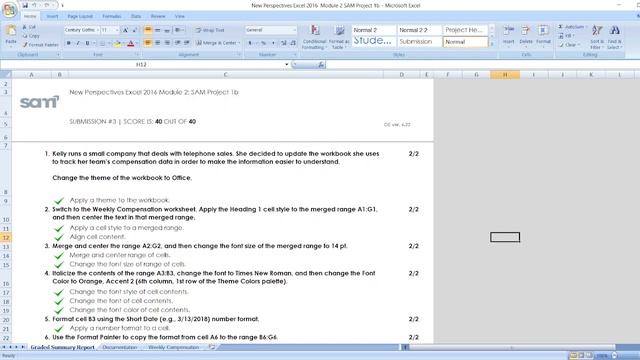
Task: Cut the selection using Cut
Action: pyautogui.click(x=29, y=27)
